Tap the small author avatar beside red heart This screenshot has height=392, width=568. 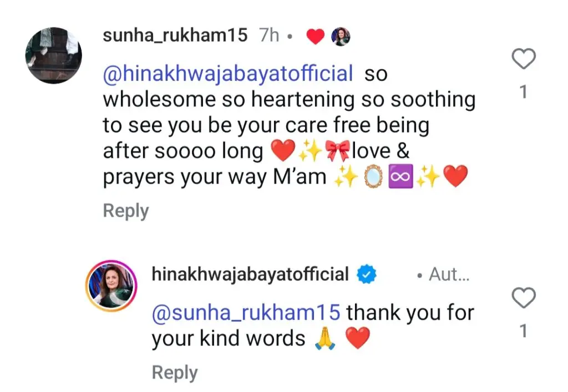click(x=341, y=36)
